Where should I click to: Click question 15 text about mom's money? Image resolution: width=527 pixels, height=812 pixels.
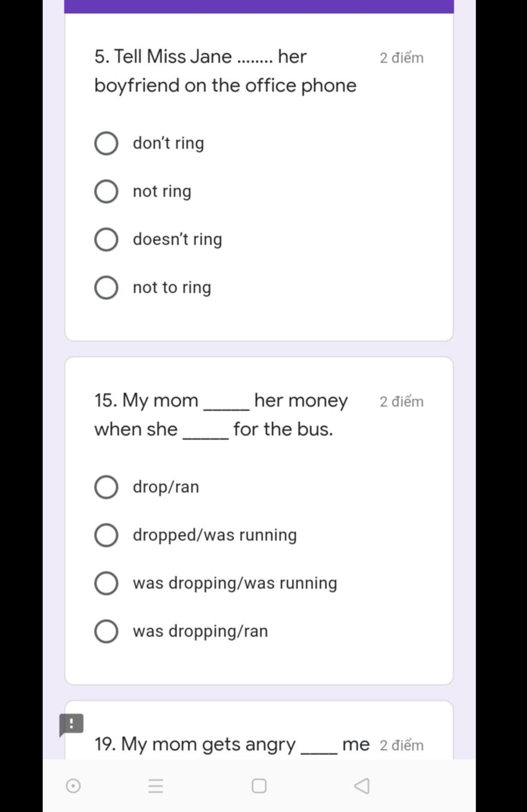221,414
